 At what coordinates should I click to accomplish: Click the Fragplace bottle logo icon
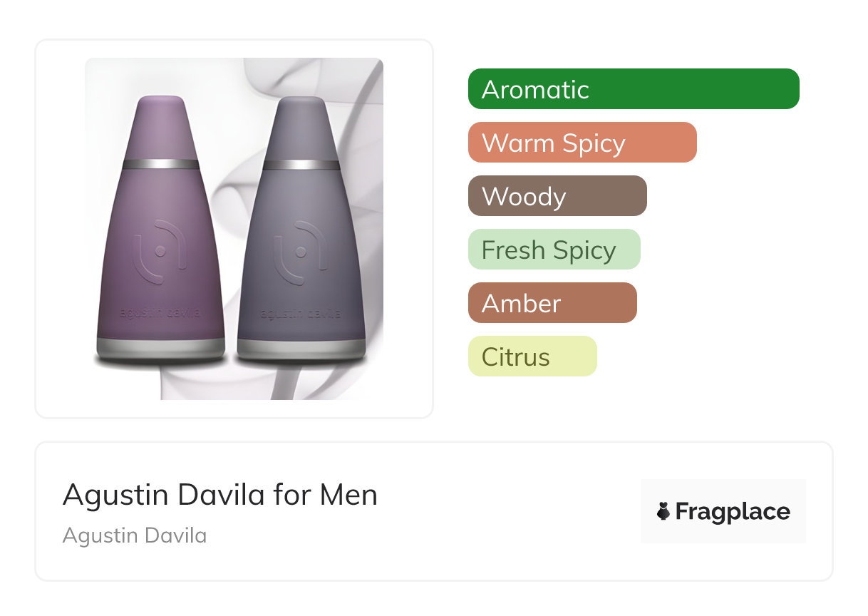tap(663, 511)
